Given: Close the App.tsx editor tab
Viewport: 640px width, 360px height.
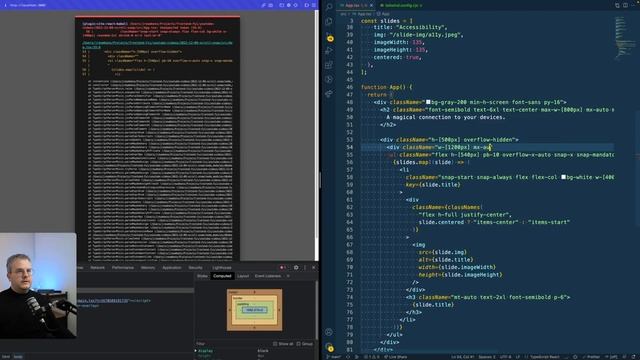Looking at the screenshot, I should pos(371,5).
